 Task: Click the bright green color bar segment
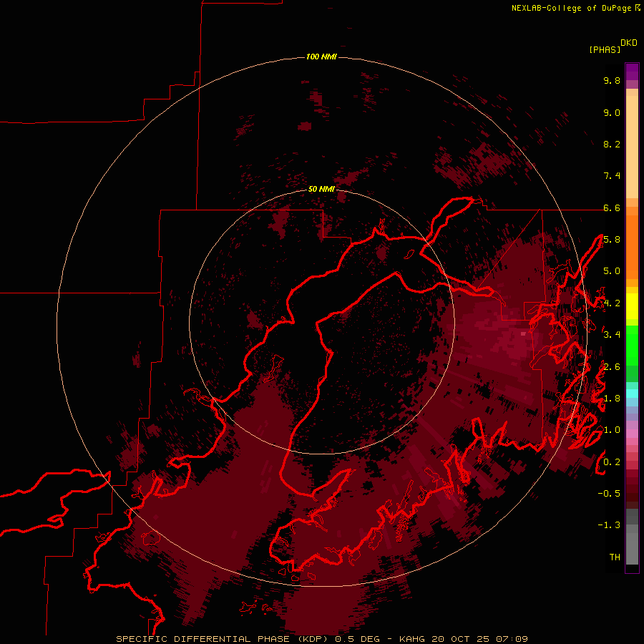point(632,345)
